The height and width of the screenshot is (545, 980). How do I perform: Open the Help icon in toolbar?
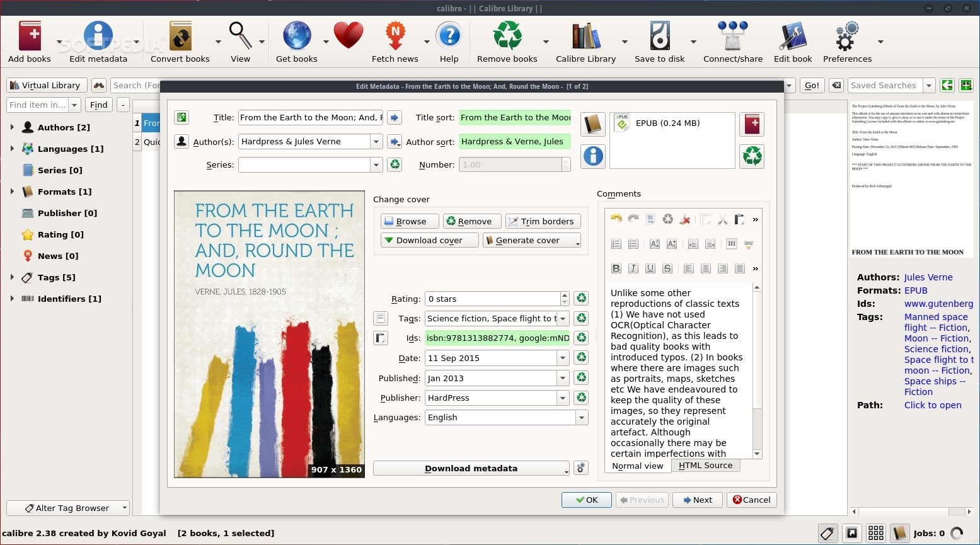click(449, 36)
